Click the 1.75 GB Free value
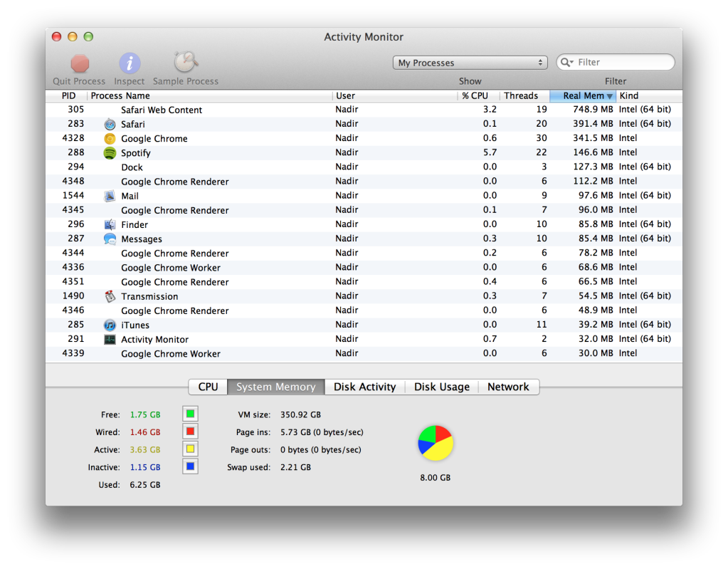The height and width of the screenshot is (569, 728). 145,414
